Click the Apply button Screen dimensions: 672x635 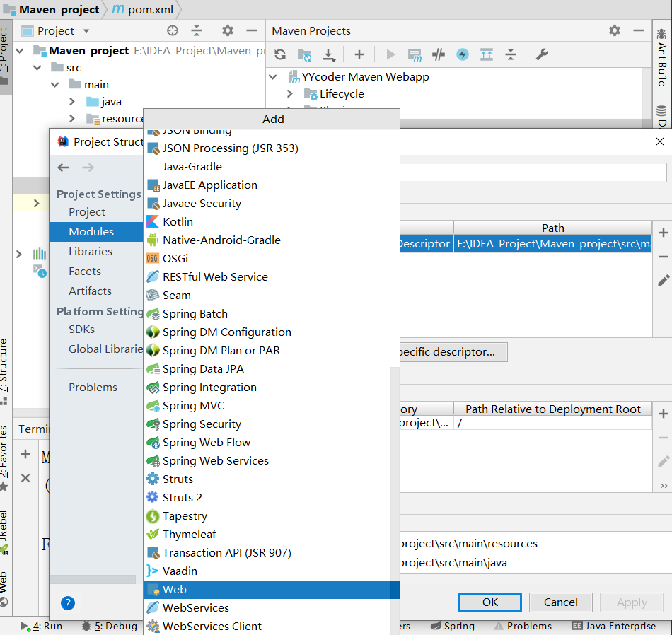click(632, 602)
